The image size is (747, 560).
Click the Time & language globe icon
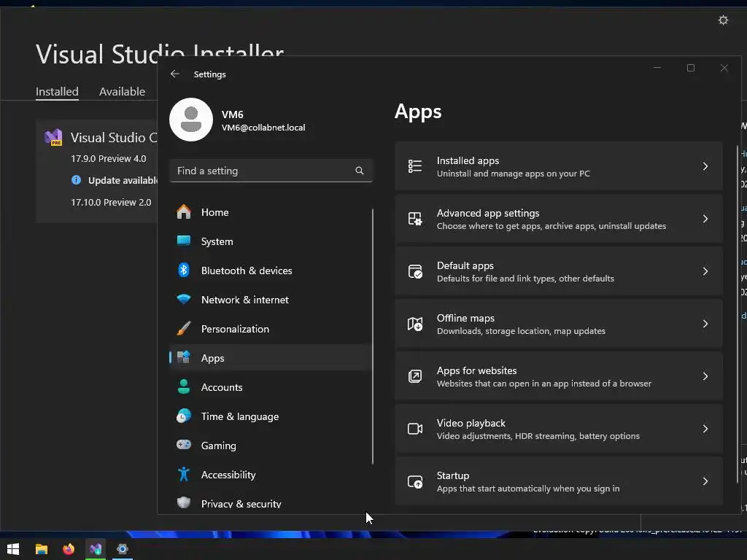[183, 416]
